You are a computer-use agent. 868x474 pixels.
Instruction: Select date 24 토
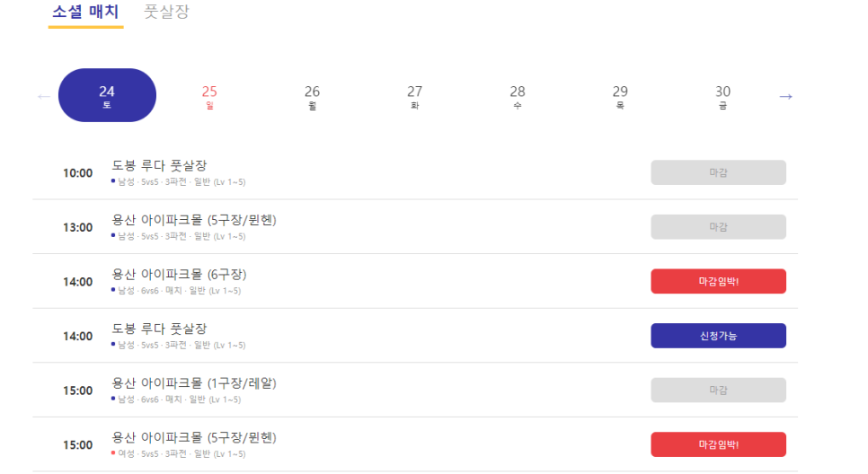pos(108,95)
